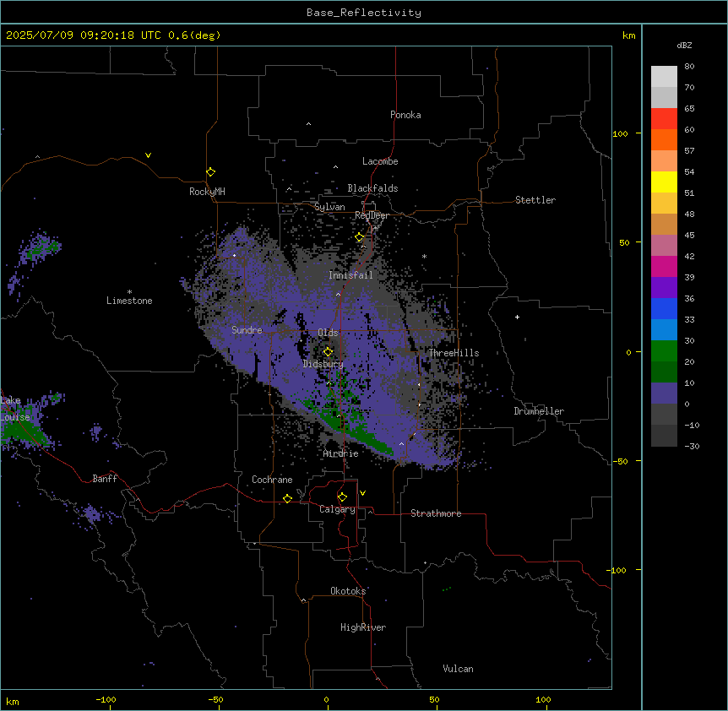Click the -30 value on the dBZ scale
This screenshot has height=711, width=728.
click(692, 446)
